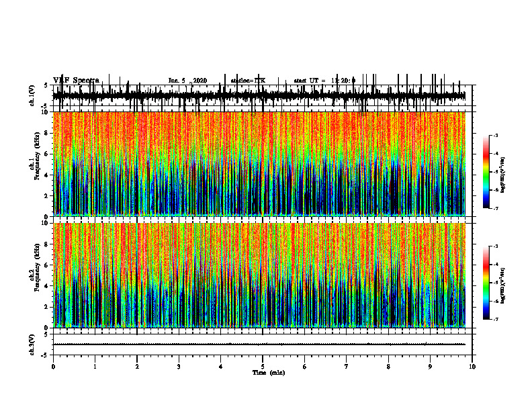Click the ch.2 spectrogram color bar
Screen dimensions: 532x411
[486, 283]
